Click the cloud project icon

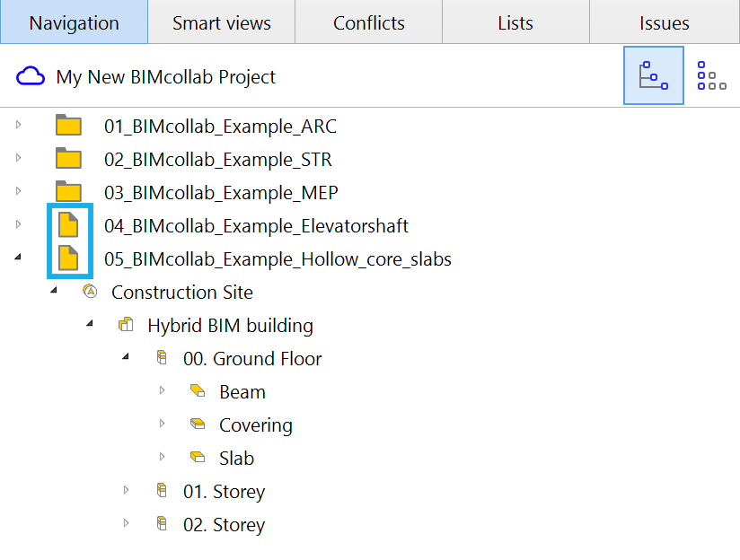[x=31, y=76]
